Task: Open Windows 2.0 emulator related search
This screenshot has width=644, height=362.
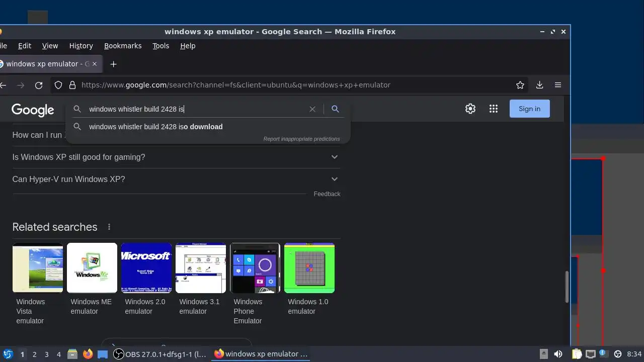Action: pyautogui.click(x=146, y=280)
